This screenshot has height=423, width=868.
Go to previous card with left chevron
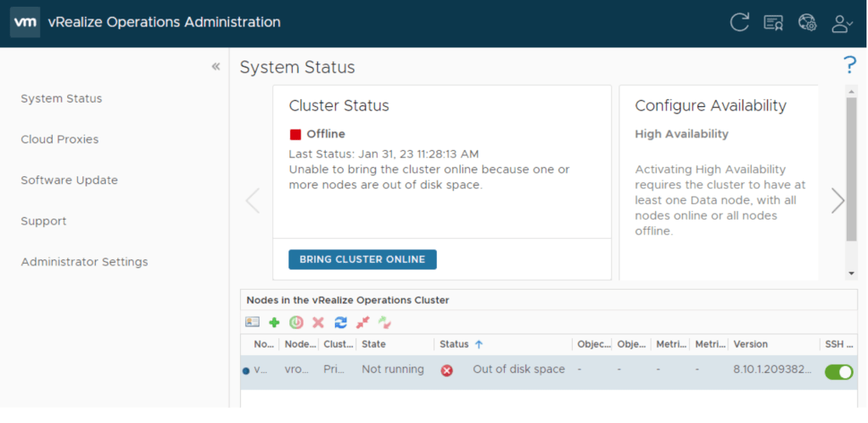[x=252, y=200]
